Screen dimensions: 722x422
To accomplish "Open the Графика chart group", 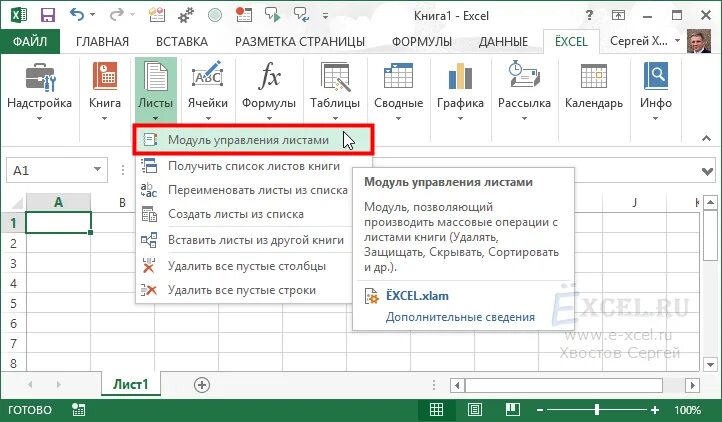I will [460, 92].
